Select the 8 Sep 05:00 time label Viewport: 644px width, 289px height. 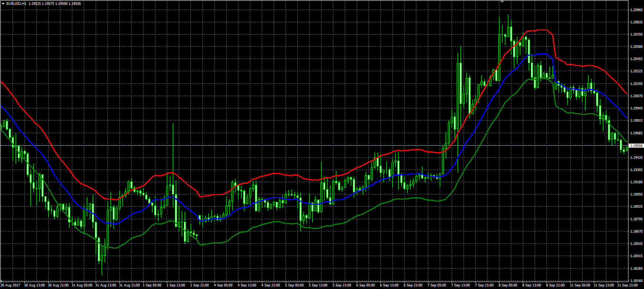(x=508, y=285)
